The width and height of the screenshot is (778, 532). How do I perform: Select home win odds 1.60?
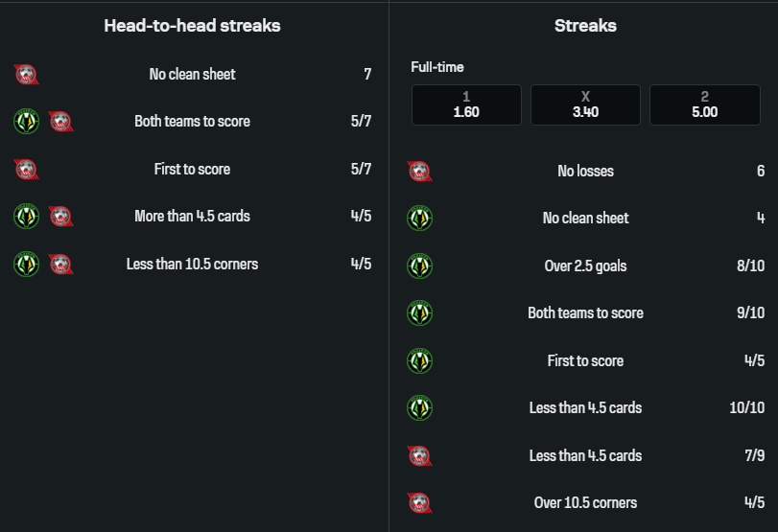click(466, 104)
